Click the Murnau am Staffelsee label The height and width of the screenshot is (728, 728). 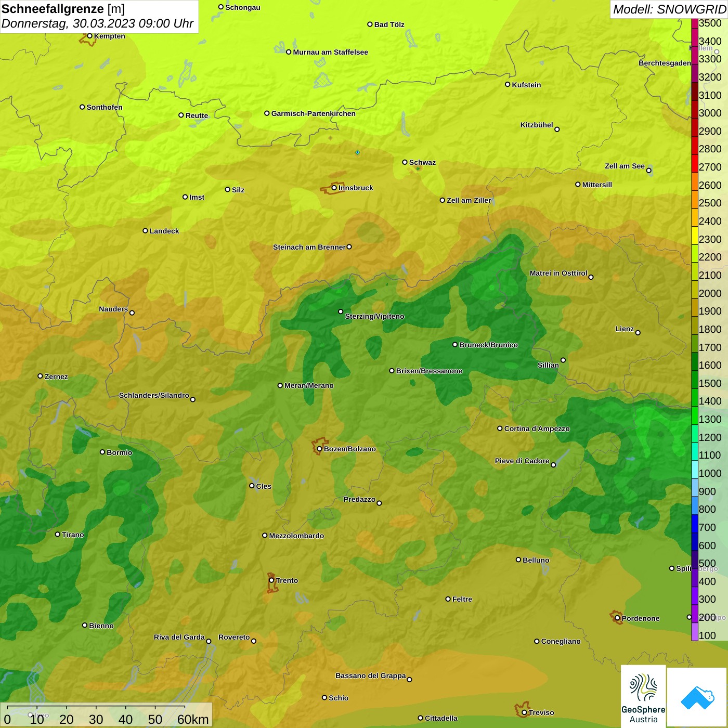pyautogui.click(x=330, y=52)
